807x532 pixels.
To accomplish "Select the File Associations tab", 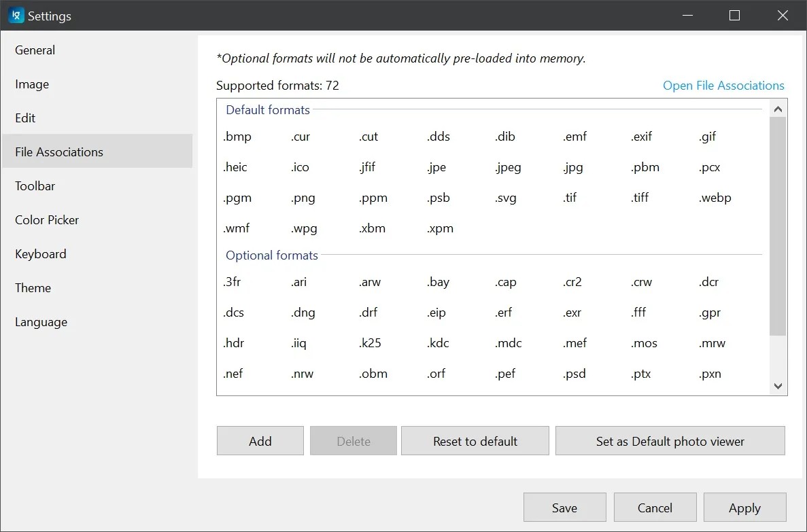I will (x=97, y=152).
